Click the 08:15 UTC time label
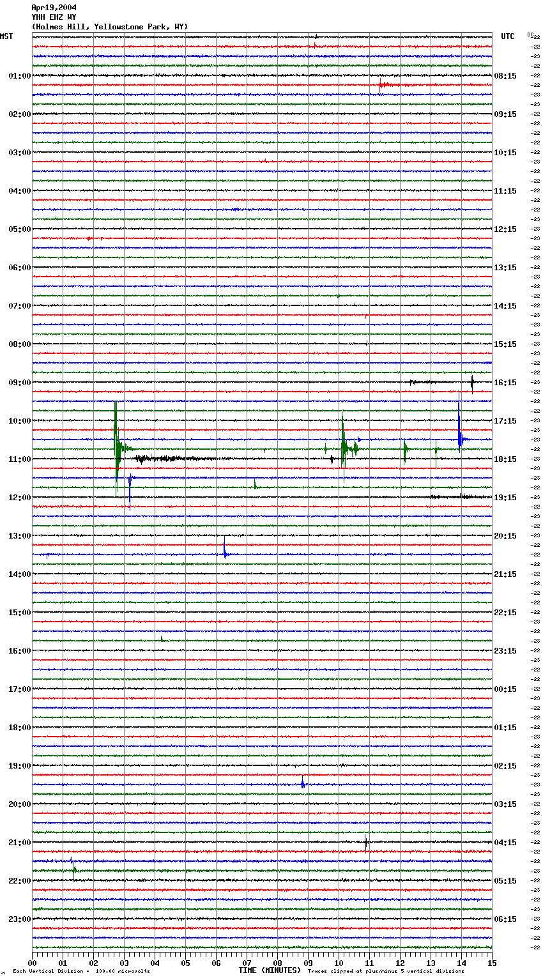The height and width of the screenshot is (980, 543). pos(505,76)
